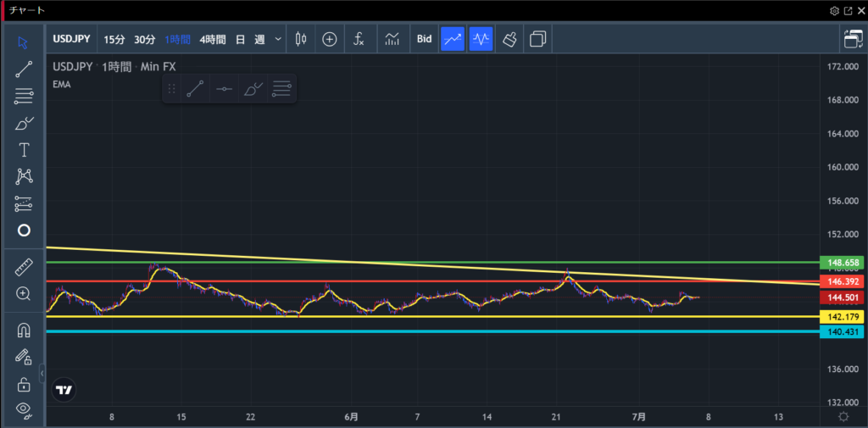Click the EMA indicator label
The width and height of the screenshot is (868, 428).
[61, 84]
